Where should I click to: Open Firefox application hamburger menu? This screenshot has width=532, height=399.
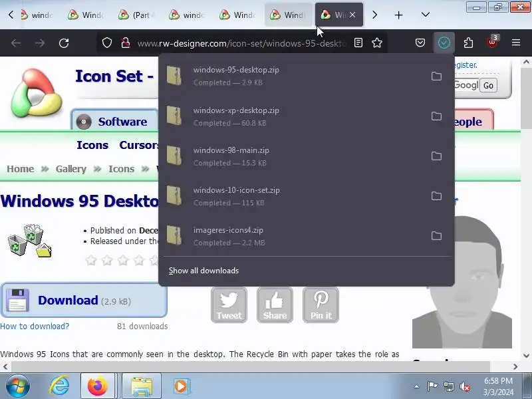[516, 43]
